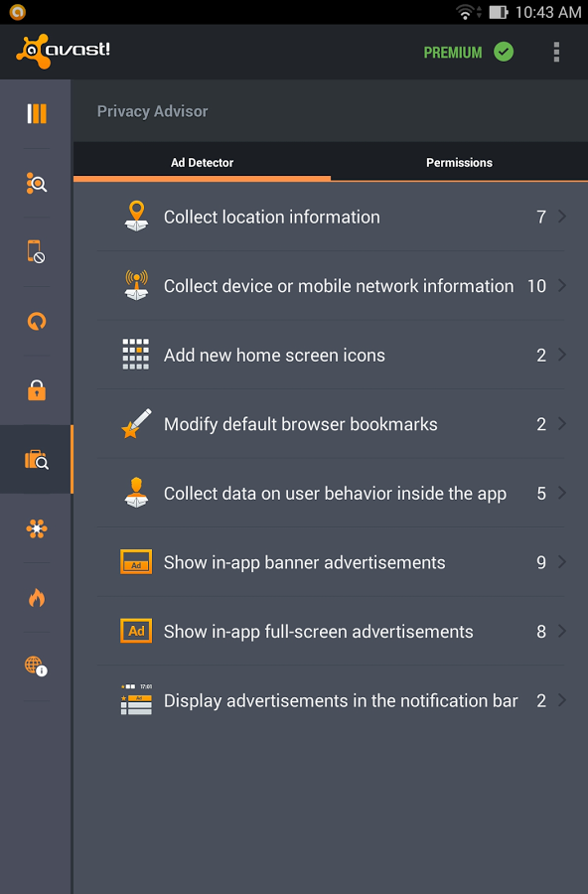Select the orange flower-shaped sidebar icon
The height and width of the screenshot is (894, 588).
[37, 528]
